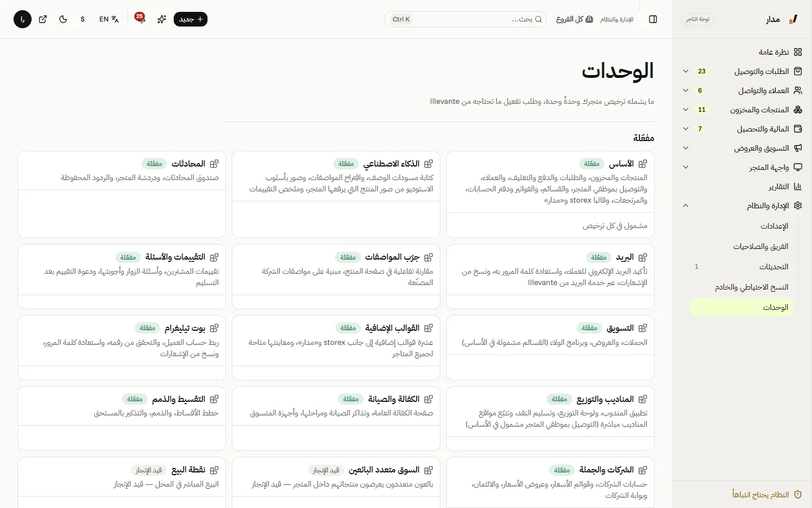Select the الوحدات sidebar item

click(x=742, y=307)
